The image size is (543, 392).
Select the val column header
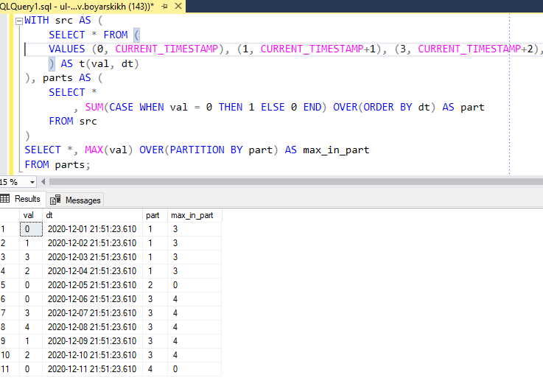tap(29, 215)
